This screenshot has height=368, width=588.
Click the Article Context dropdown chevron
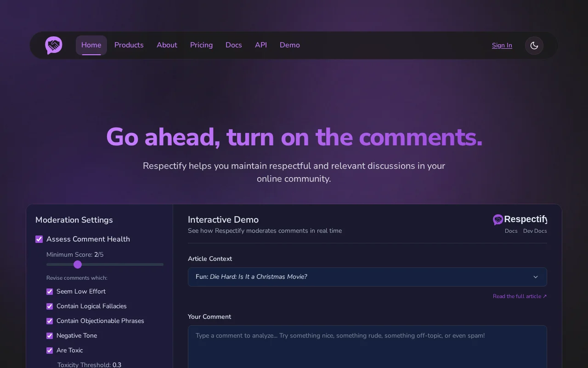536,277
